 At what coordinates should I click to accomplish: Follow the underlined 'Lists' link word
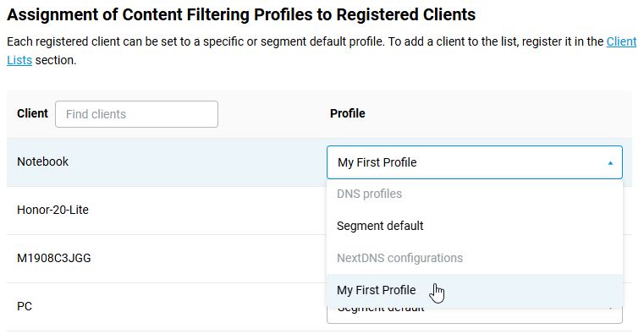pos(19,60)
